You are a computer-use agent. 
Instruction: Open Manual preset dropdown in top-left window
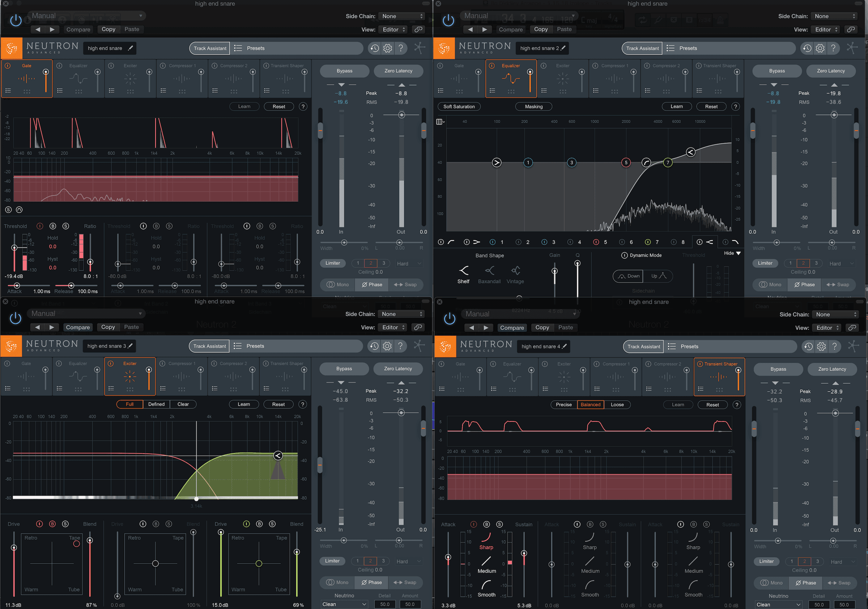[87, 16]
